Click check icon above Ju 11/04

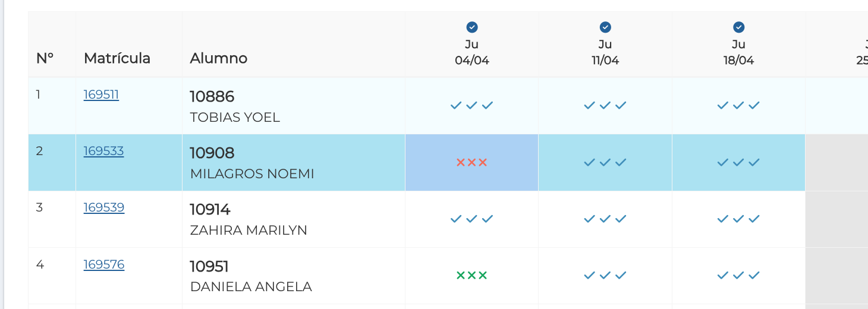(x=605, y=27)
